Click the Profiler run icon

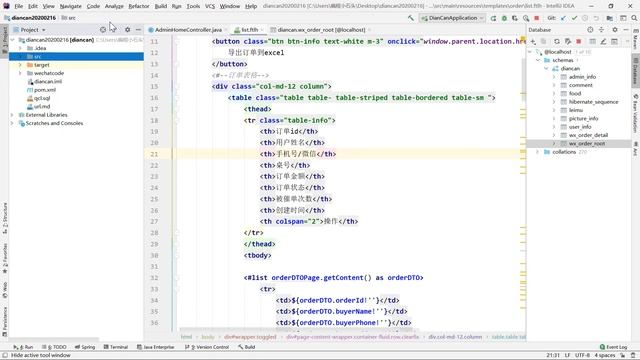point(526,18)
